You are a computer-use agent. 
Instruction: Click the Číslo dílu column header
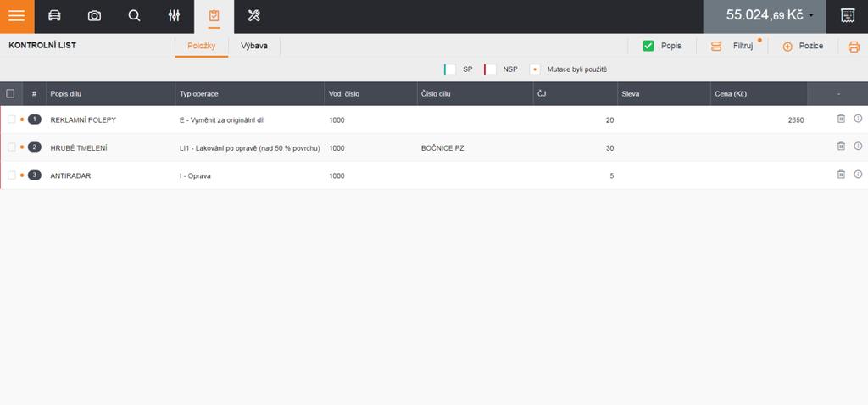click(x=436, y=94)
